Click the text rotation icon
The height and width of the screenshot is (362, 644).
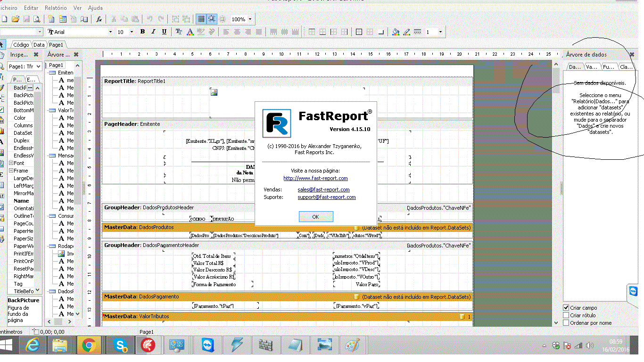tap(212, 32)
